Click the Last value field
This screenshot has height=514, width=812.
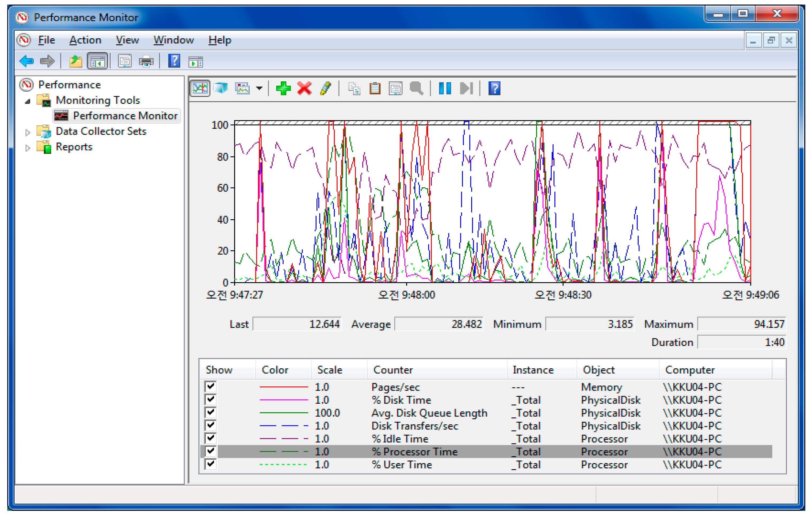click(297, 324)
